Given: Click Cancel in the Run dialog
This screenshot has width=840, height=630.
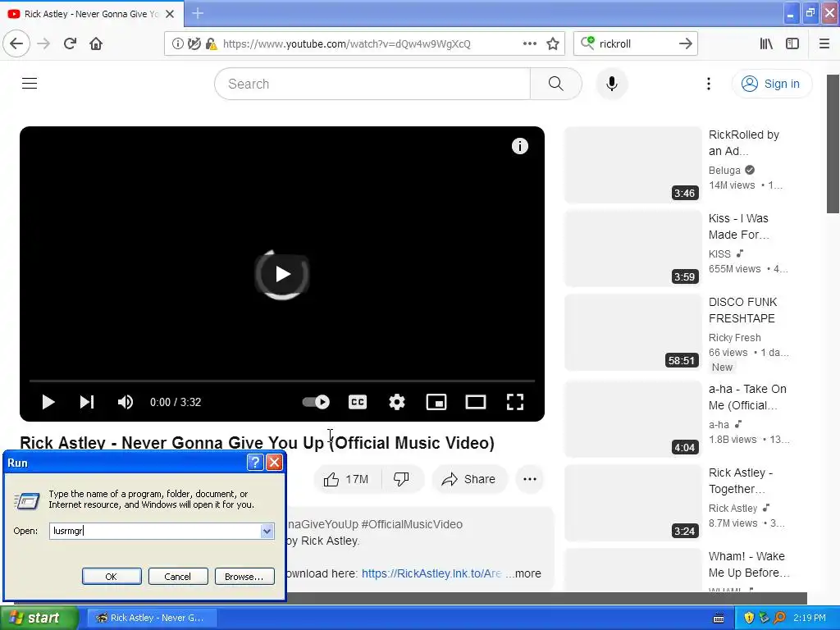Looking at the screenshot, I should click(178, 577).
